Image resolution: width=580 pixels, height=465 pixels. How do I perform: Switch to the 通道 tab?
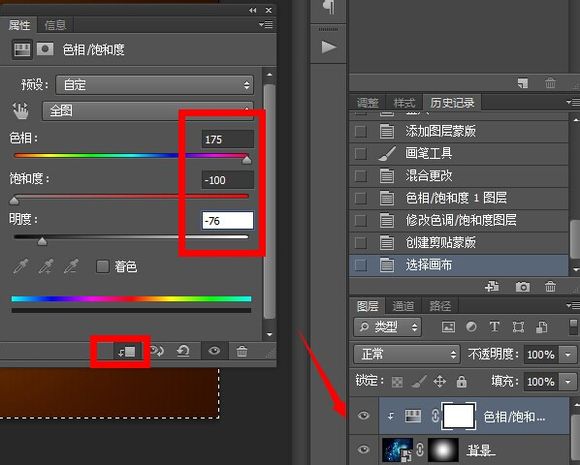click(403, 306)
